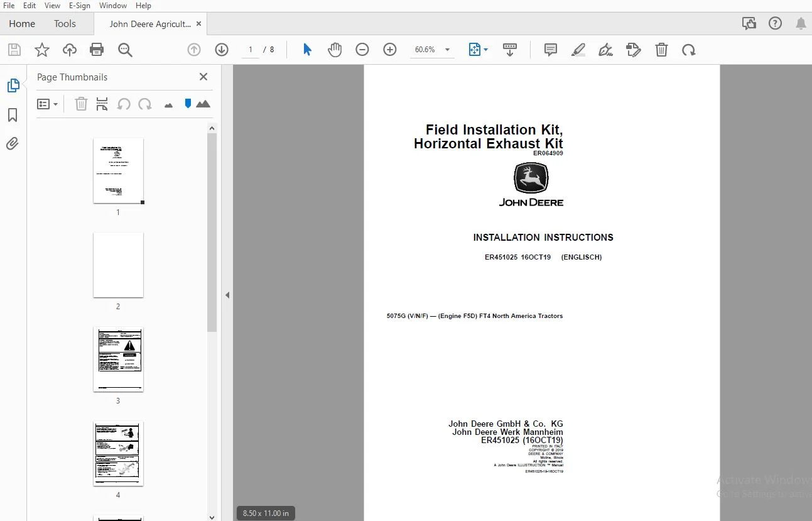Switch to the Home tab
The image size is (812, 521).
click(x=22, y=23)
